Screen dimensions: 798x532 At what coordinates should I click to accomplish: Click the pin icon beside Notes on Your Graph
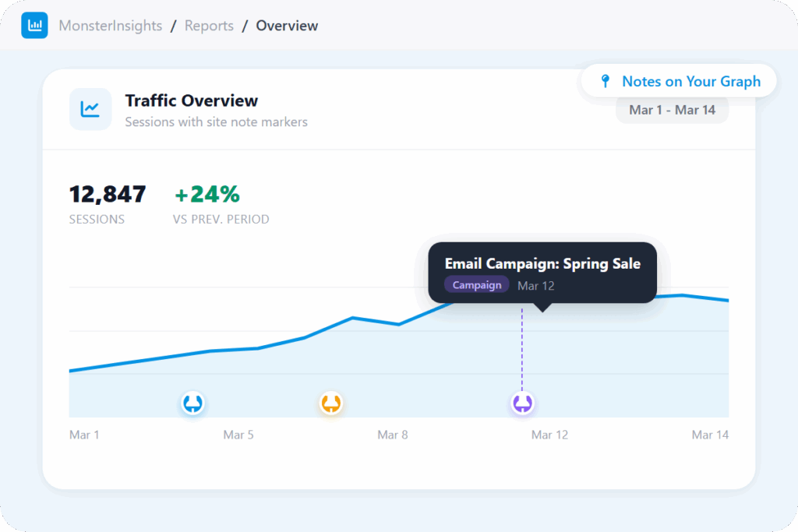605,82
